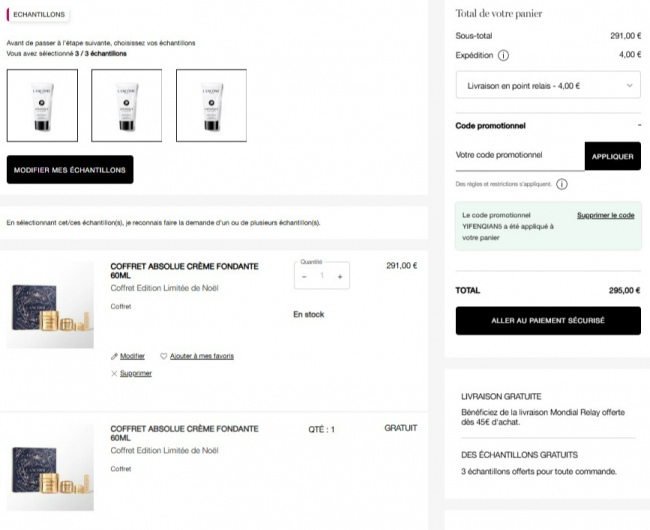
Task: Open the Échantillons tab label
Action: [39, 15]
